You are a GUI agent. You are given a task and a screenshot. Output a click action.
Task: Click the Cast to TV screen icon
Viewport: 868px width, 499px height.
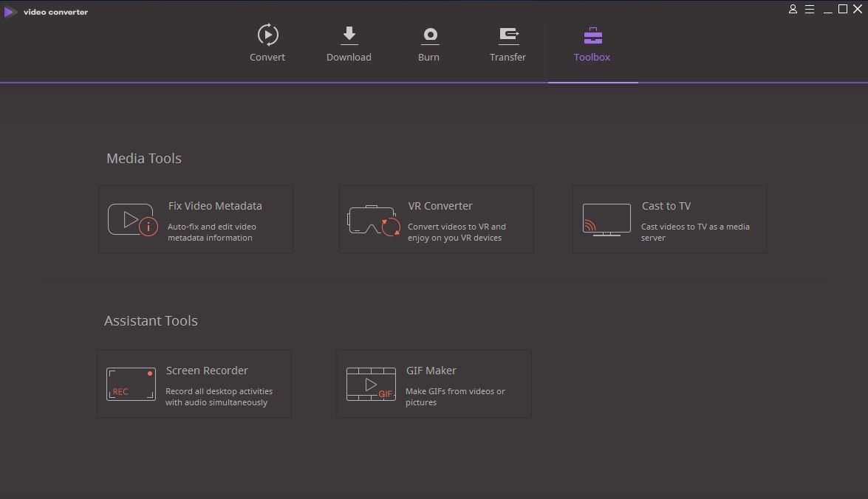[606, 220]
